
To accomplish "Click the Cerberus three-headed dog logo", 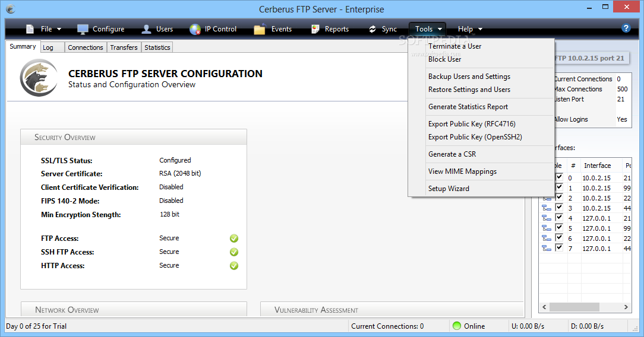I will click(x=39, y=78).
